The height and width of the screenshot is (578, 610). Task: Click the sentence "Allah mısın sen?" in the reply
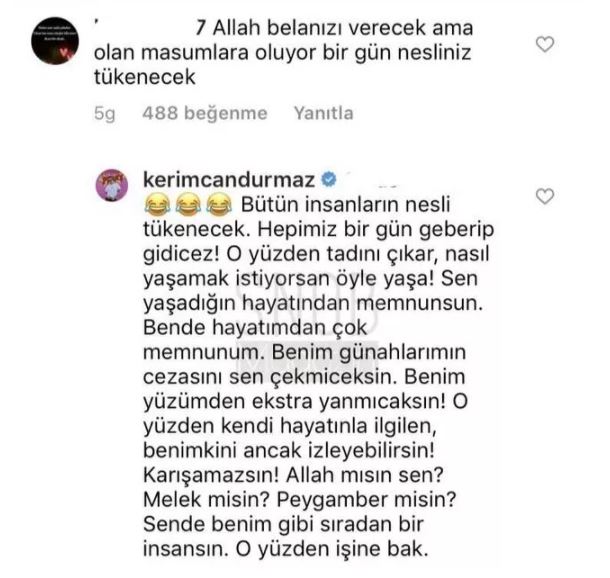click(365, 475)
